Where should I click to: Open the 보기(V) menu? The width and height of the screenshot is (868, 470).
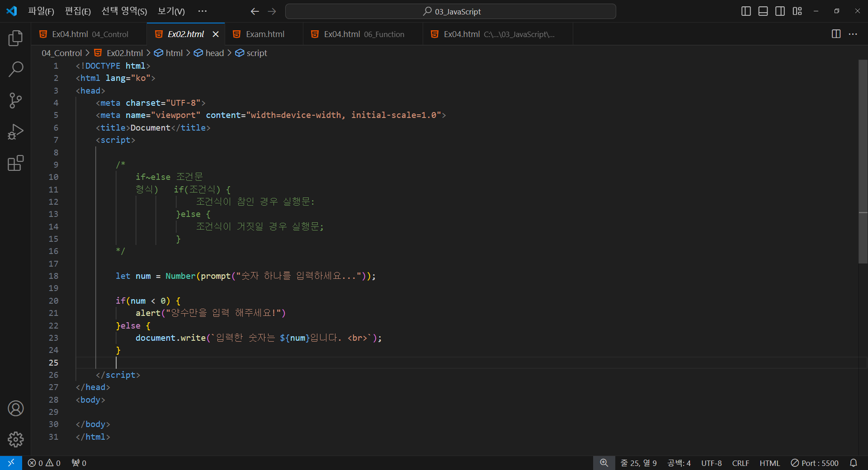click(x=171, y=11)
